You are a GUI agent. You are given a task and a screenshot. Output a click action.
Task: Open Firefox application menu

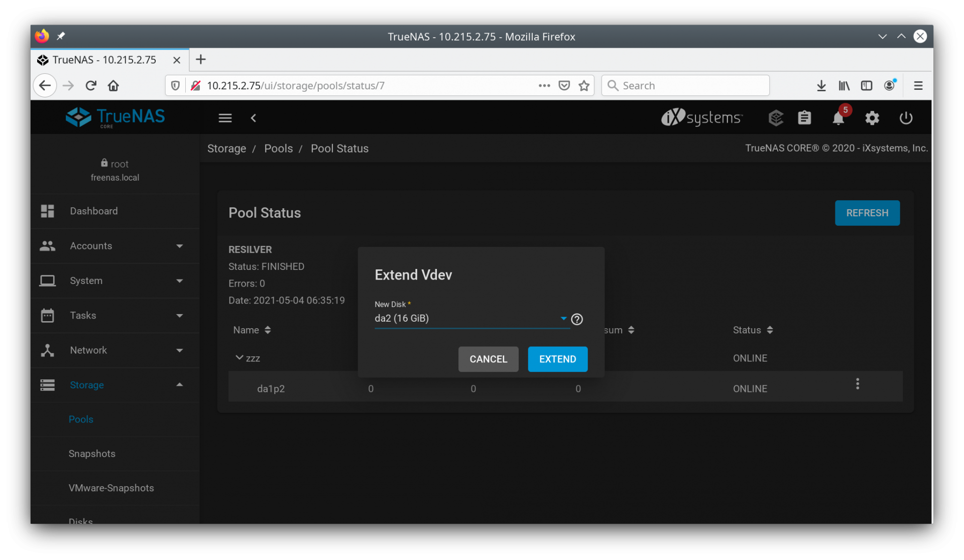(x=918, y=86)
